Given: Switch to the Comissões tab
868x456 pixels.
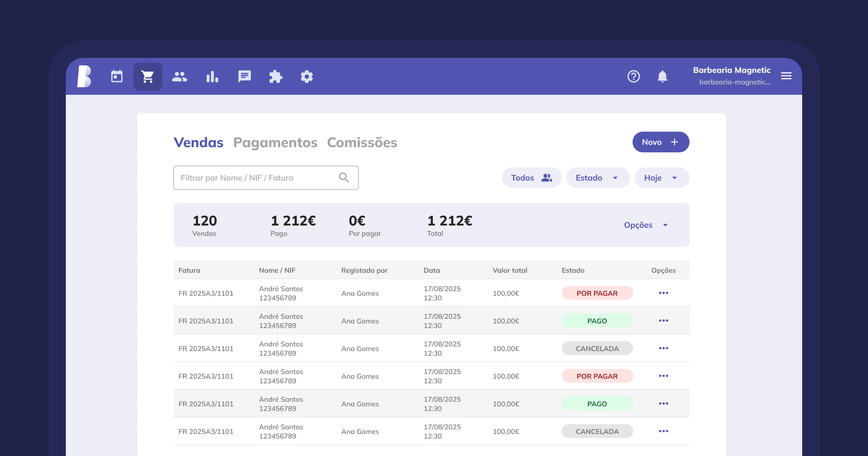Looking at the screenshot, I should point(362,143).
